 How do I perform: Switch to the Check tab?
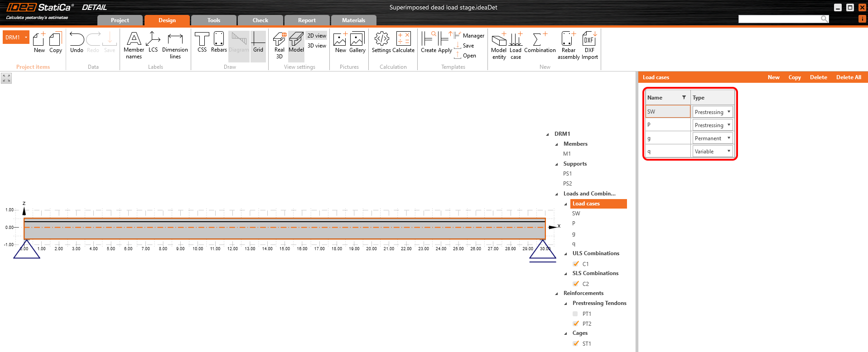pyautogui.click(x=260, y=20)
